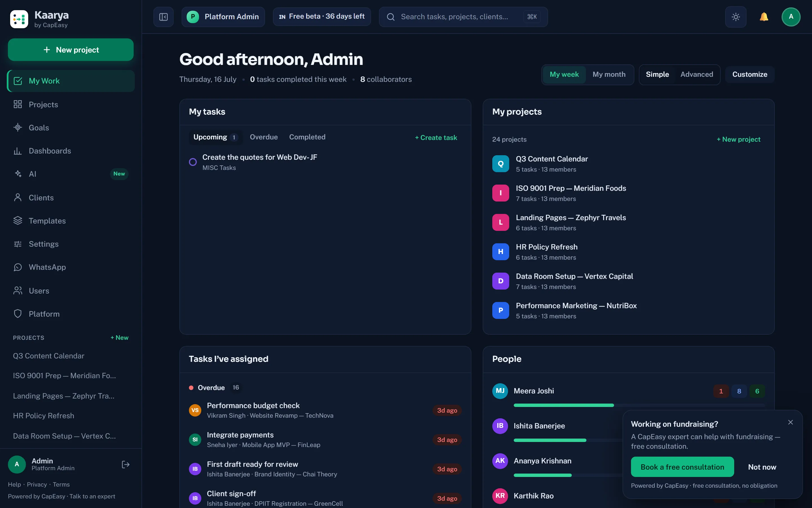The height and width of the screenshot is (508, 812).
Task: Click Meera Joshi's MJ avatar
Action: tap(500, 391)
